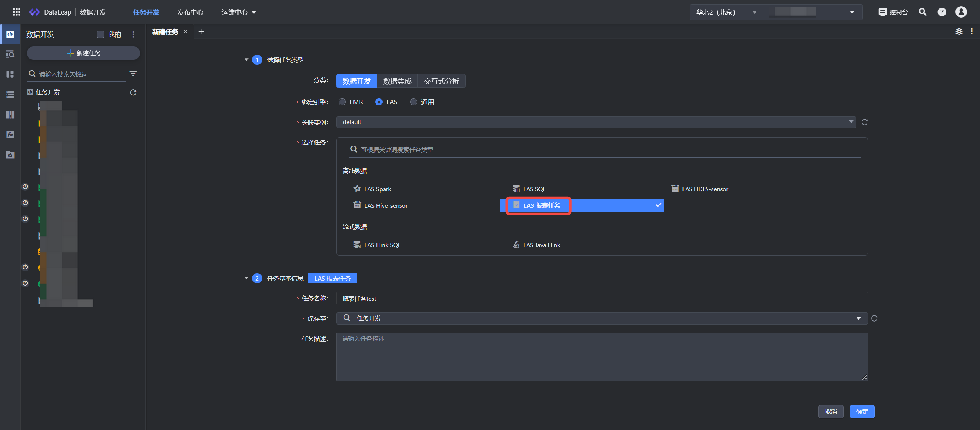Click the 离线数据 group heading
980x430 pixels.
click(x=355, y=171)
